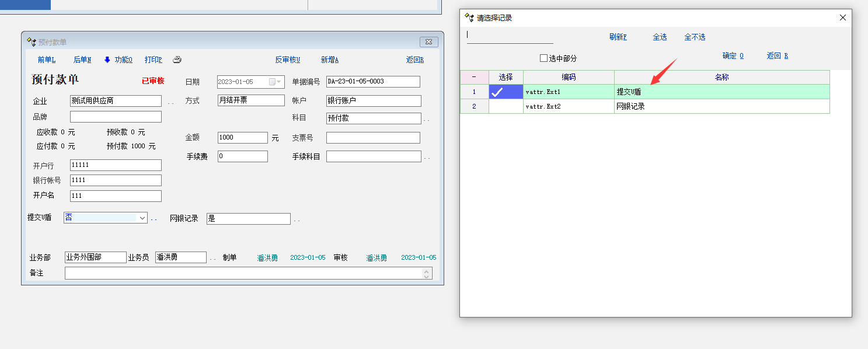Image resolution: width=868 pixels, height=349 pixels.
Task: Click the lookup dots beside 业务员 field
Action: [212, 258]
